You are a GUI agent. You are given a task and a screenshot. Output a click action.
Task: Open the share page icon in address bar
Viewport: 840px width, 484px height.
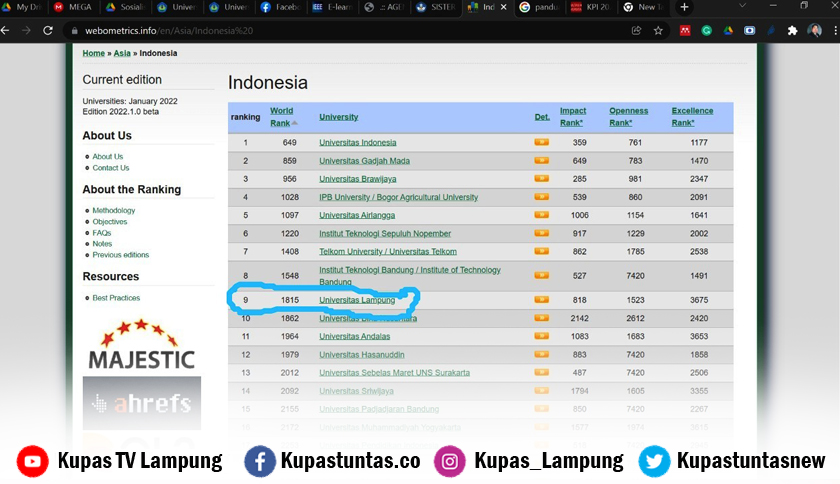tap(636, 31)
